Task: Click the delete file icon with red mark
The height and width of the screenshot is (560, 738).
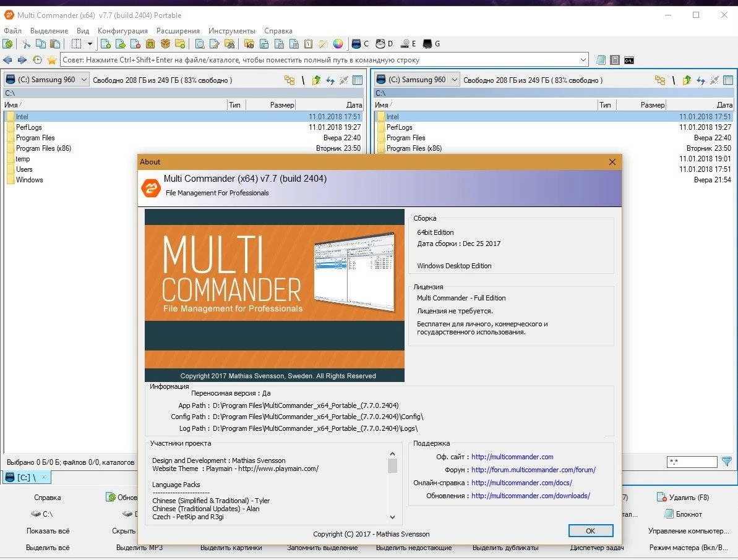Action: pos(135,44)
